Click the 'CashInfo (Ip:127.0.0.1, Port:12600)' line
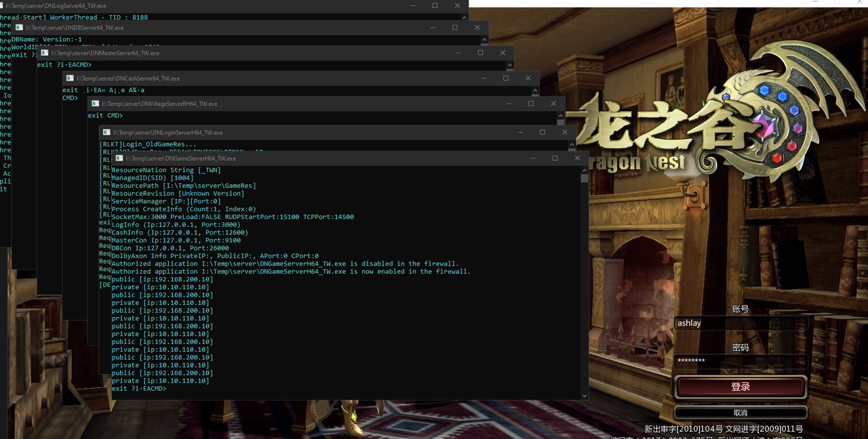Image resolution: width=868 pixels, height=439 pixels. point(178,232)
